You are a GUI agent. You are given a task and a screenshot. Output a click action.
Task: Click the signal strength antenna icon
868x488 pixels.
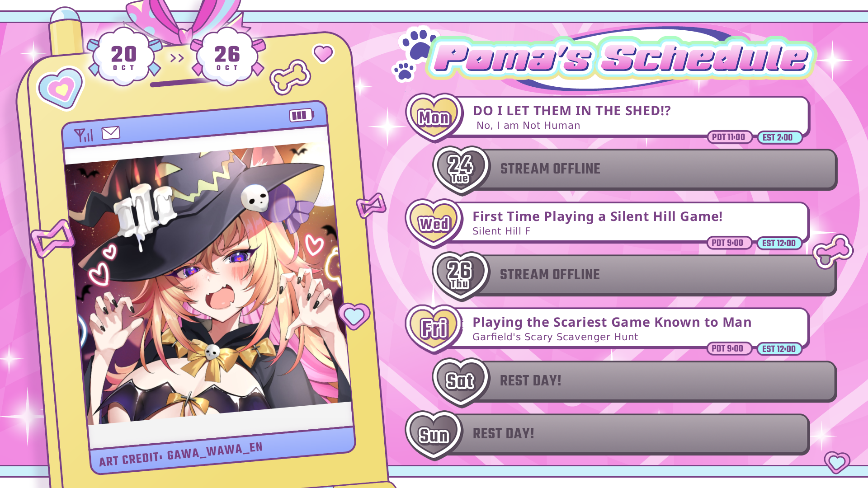pyautogui.click(x=84, y=135)
